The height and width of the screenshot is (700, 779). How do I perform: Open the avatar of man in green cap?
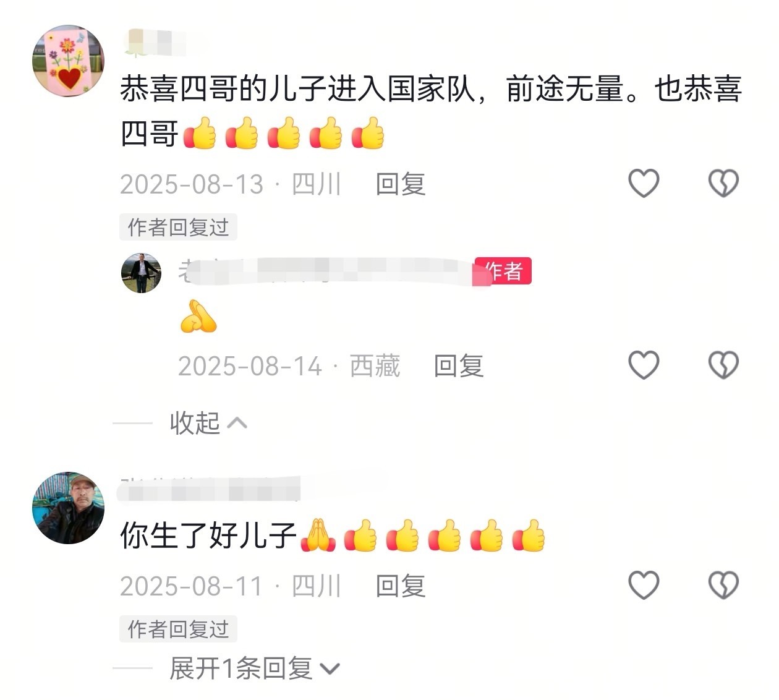[68, 508]
